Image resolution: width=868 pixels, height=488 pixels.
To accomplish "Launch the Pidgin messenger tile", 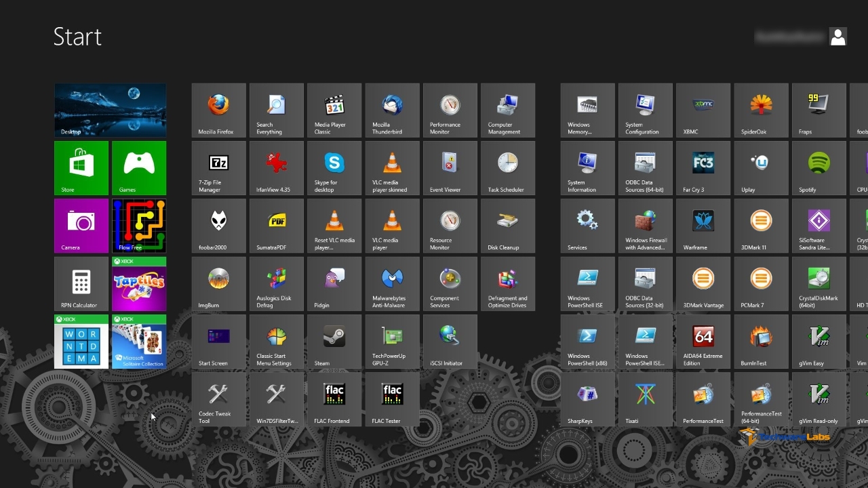I will (x=334, y=283).
